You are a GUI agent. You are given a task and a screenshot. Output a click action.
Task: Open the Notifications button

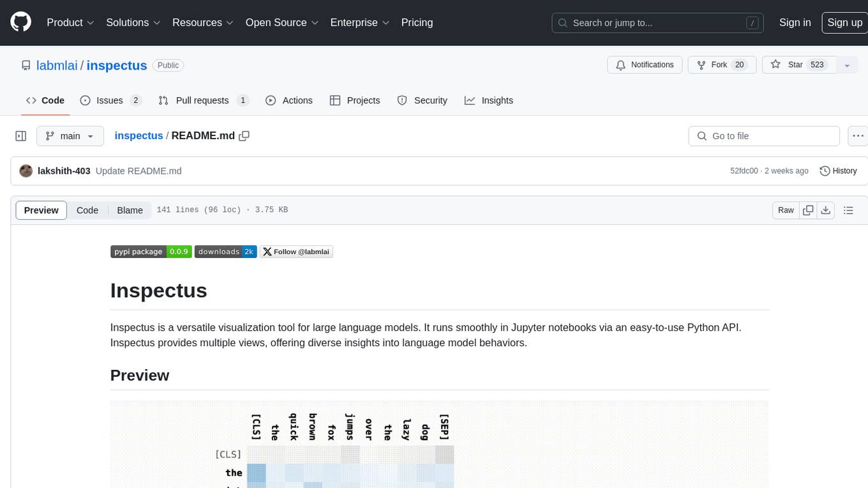click(645, 65)
